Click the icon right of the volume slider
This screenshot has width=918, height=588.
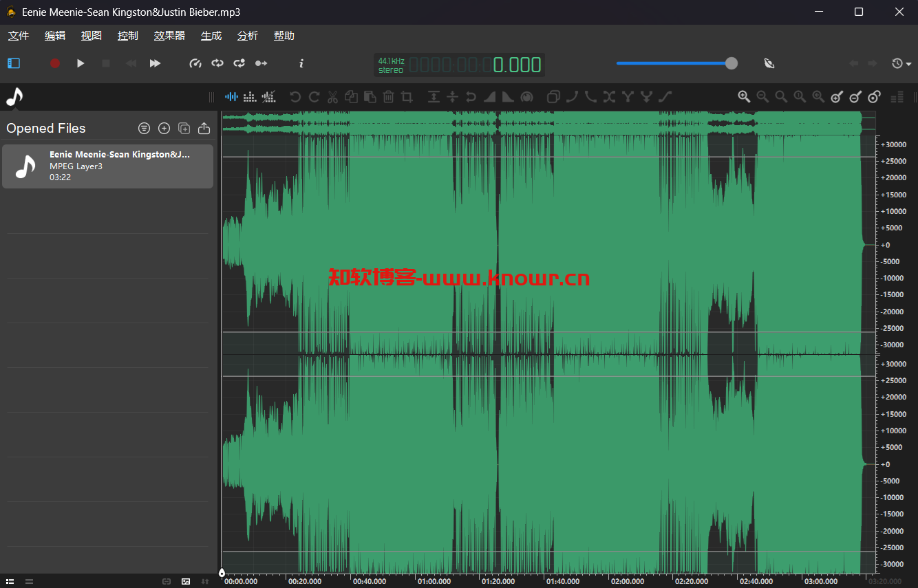(769, 63)
